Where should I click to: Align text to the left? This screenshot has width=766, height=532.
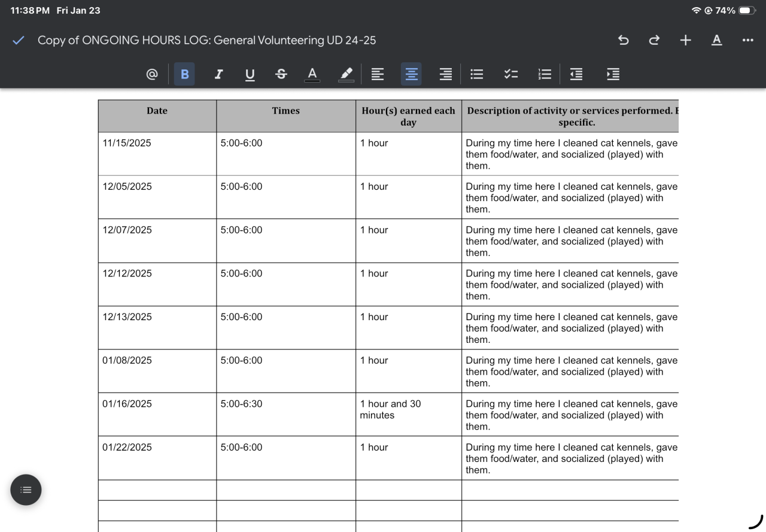377,74
